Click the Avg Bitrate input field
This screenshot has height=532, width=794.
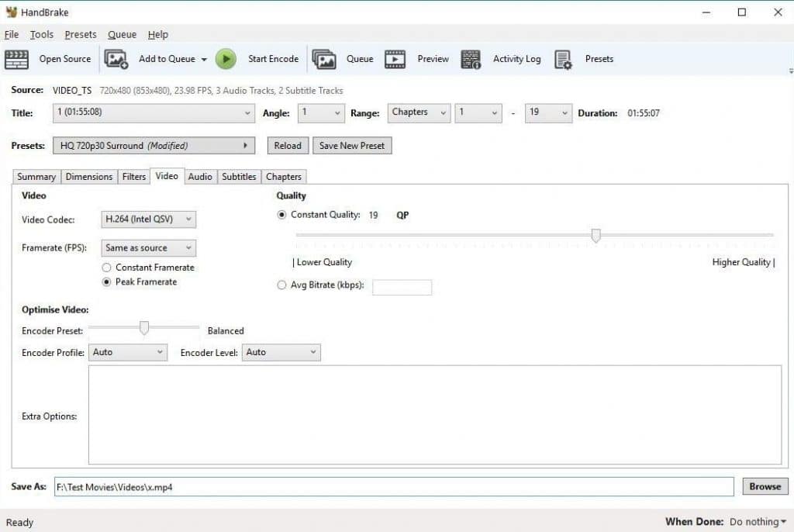(x=402, y=287)
